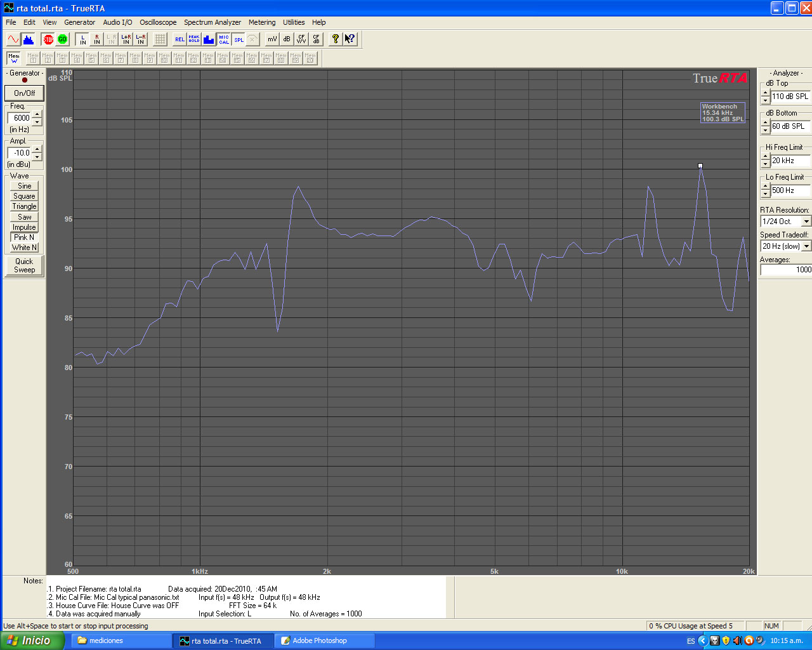This screenshot has width=812, height=650.
Task: Click the peak marker on the curve
Action: [x=700, y=166]
